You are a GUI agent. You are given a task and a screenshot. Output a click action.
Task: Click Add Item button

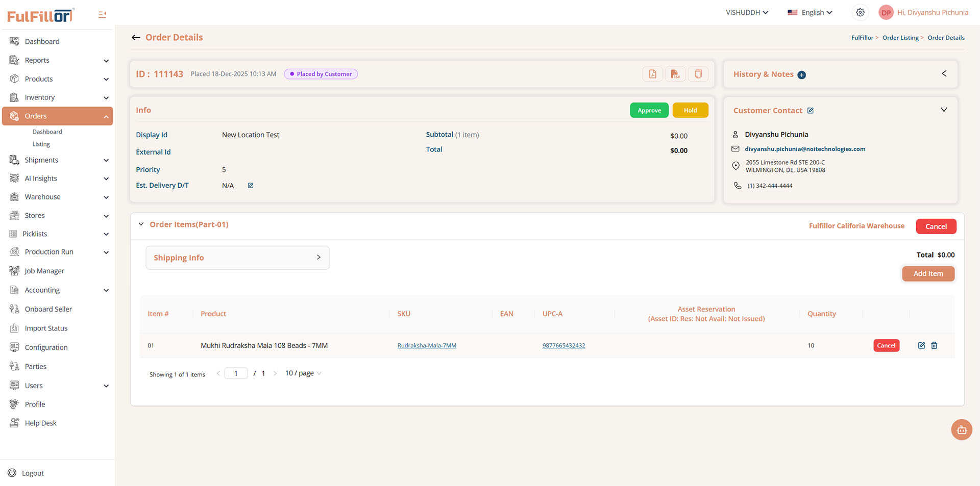click(x=928, y=274)
